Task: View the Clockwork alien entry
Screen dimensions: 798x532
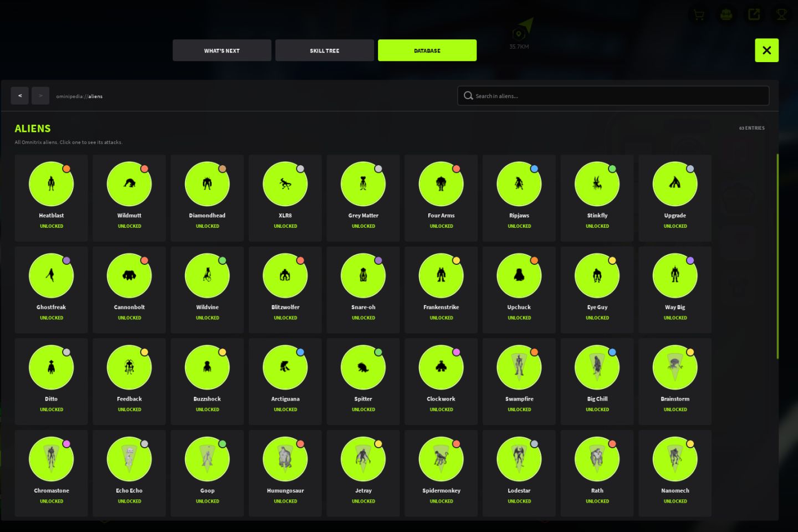Action: pyautogui.click(x=441, y=381)
